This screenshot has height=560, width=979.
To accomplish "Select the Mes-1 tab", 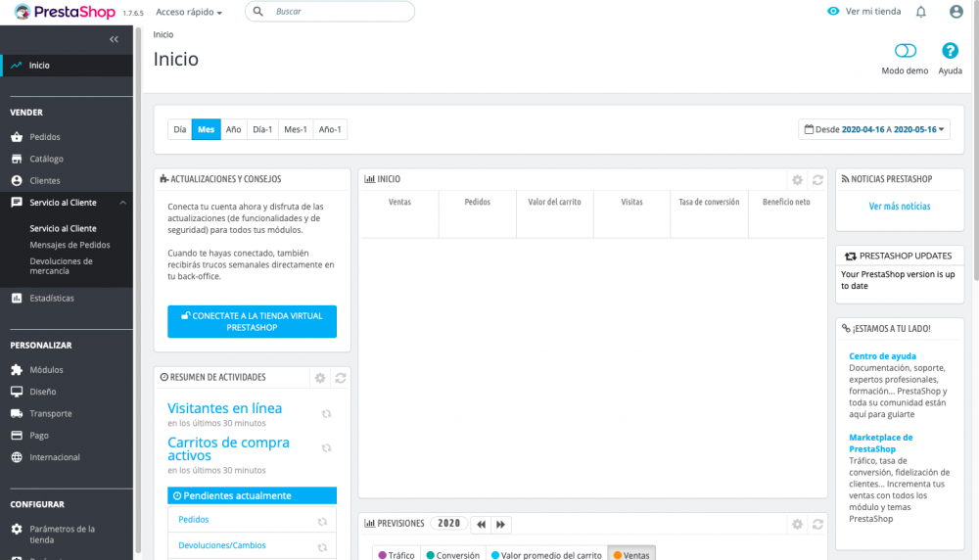I will (x=296, y=129).
